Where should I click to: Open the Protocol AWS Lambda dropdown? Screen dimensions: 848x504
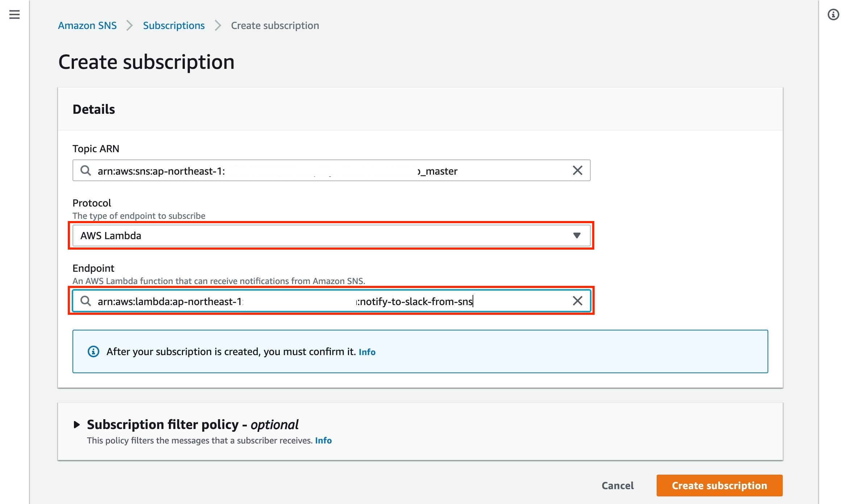point(332,236)
